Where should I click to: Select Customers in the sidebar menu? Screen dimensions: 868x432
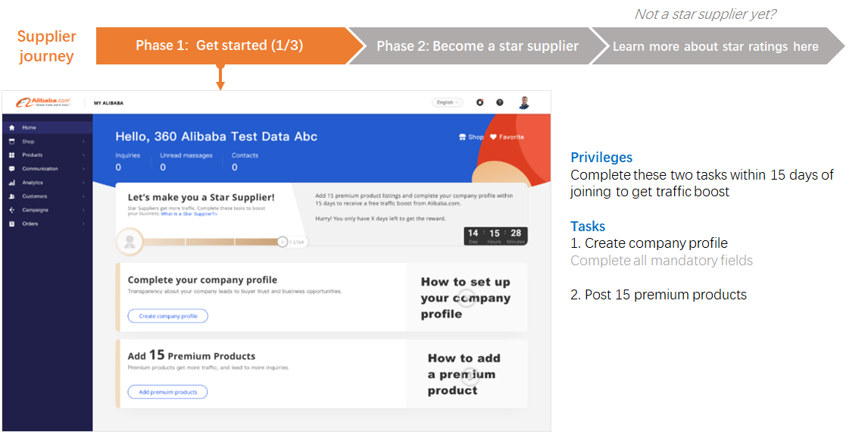point(47,196)
